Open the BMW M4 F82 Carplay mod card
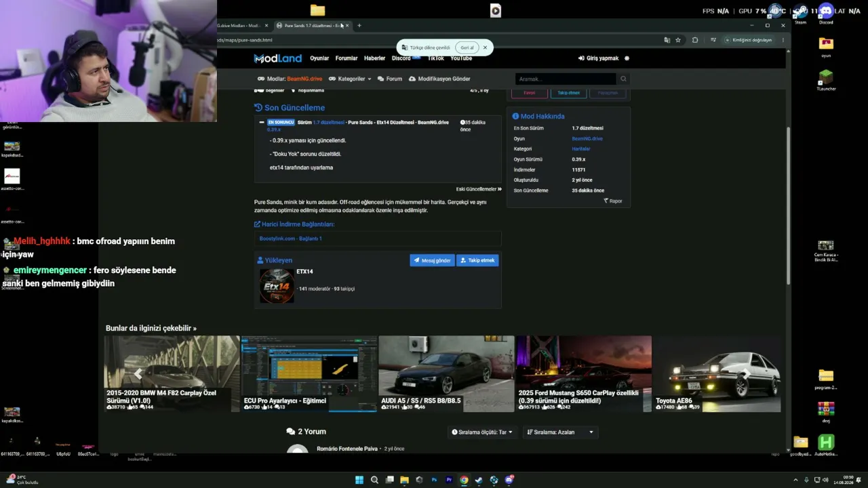Screen dimensions: 868x488 tap(172, 373)
